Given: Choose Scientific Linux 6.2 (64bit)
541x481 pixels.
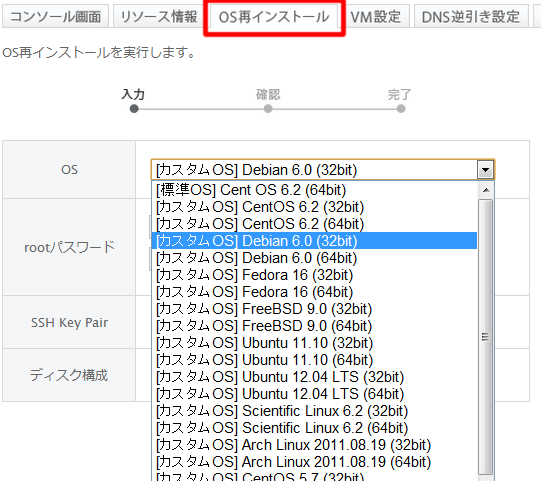Looking at the screenshot, I should [x=314, y=428].
